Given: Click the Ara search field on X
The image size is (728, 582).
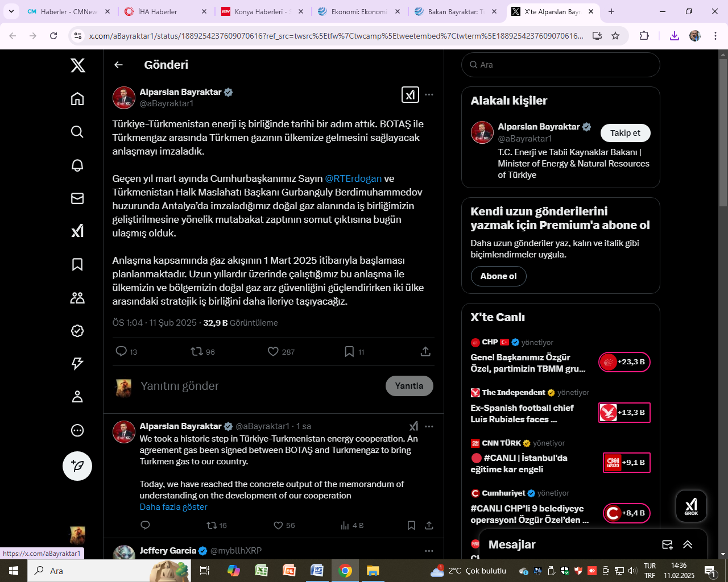Looking at the screenshot, I should [x=561, y=65].
